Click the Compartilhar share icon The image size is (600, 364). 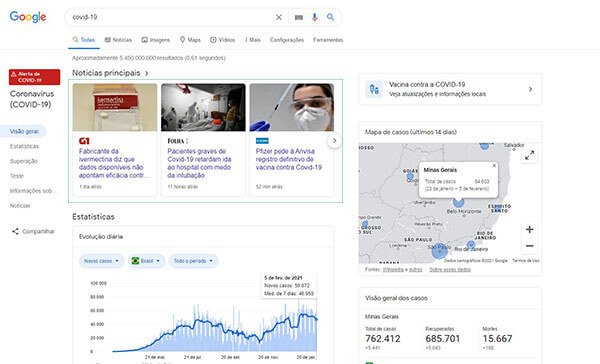(15, 231)
